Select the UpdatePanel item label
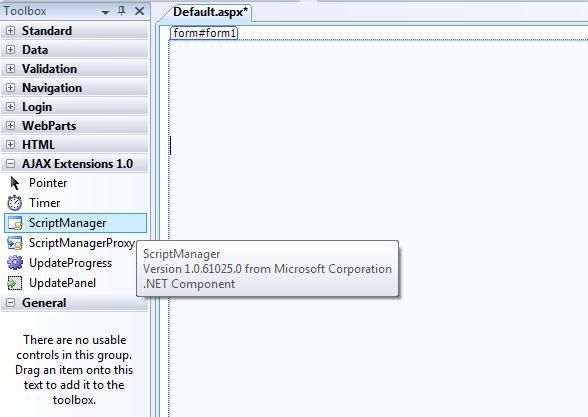Screen dimensions: 588x417 62,283
